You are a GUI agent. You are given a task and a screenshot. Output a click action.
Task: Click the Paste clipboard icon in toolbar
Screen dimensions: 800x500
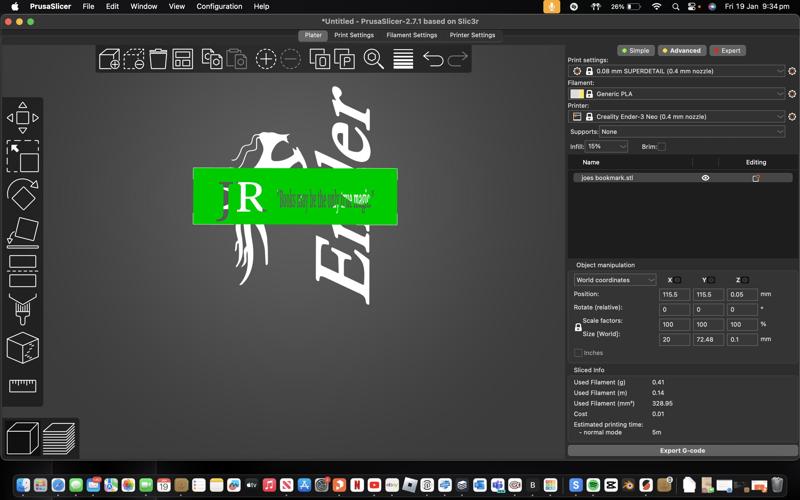click(237, 59)
